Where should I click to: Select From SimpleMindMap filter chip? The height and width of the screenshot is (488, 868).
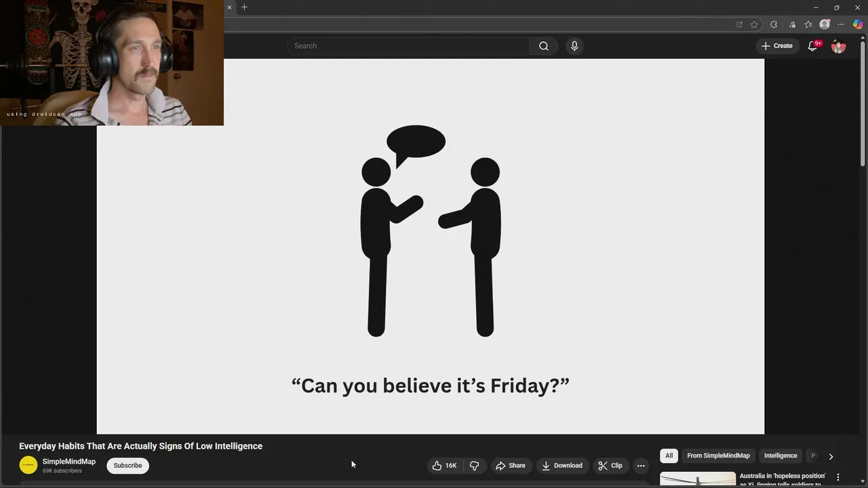click(x=718, y=455)
